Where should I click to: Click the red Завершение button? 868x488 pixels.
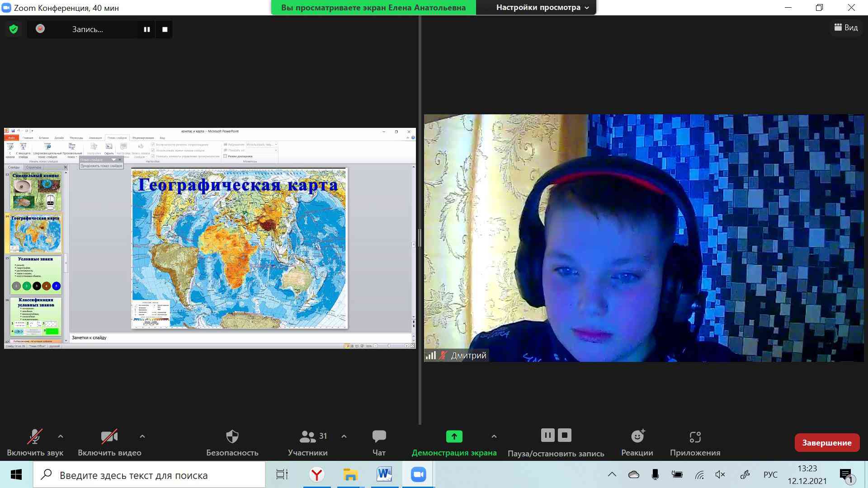click(826, 443)
